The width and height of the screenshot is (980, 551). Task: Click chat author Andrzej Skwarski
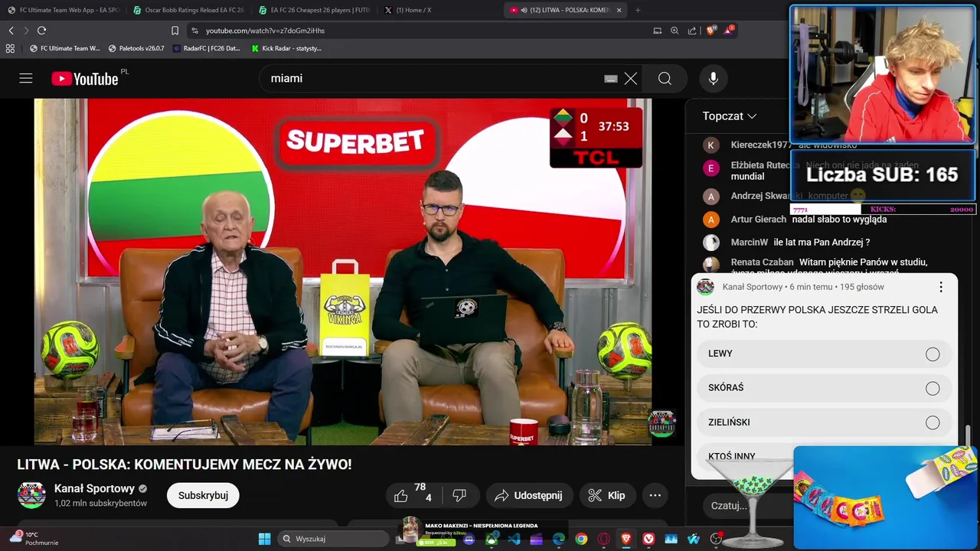click(767, 196)
